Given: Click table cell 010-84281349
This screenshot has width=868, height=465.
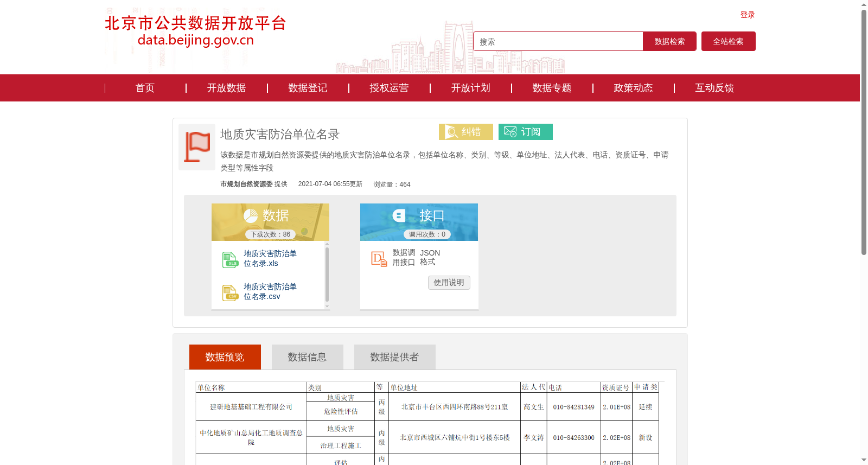Looking at the screenshot, I should coord(573,407).
